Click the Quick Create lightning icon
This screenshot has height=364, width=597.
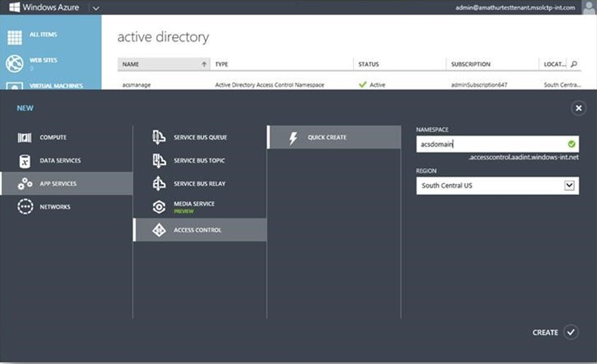pyautogui.click(x=293, y=137)
